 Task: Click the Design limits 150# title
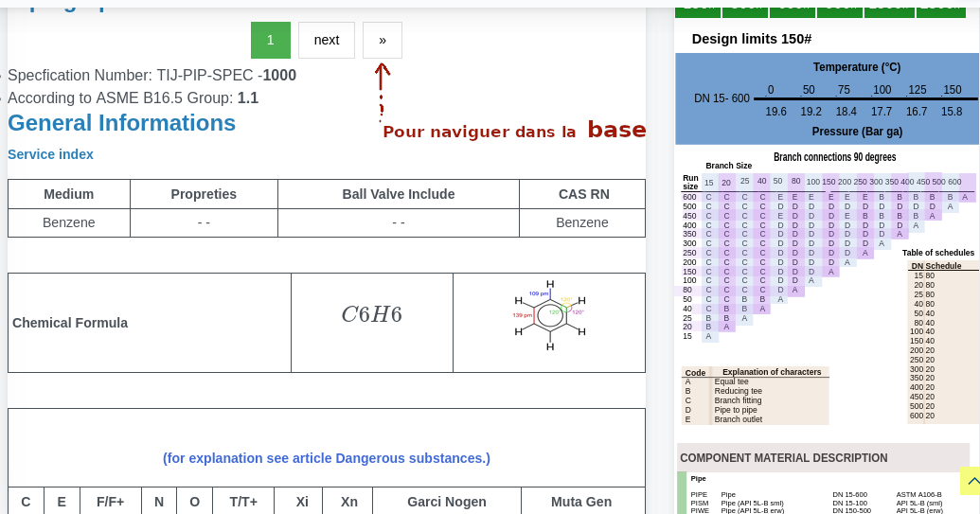click(751, 39)
